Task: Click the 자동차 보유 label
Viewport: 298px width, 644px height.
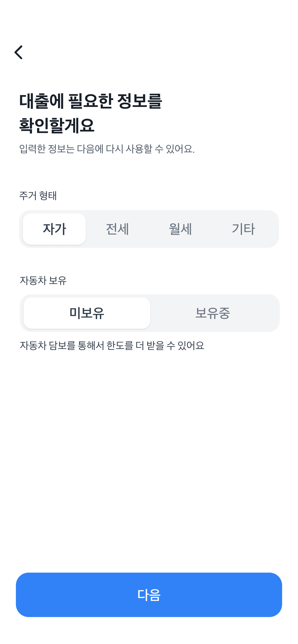Action: click(43, 280)
